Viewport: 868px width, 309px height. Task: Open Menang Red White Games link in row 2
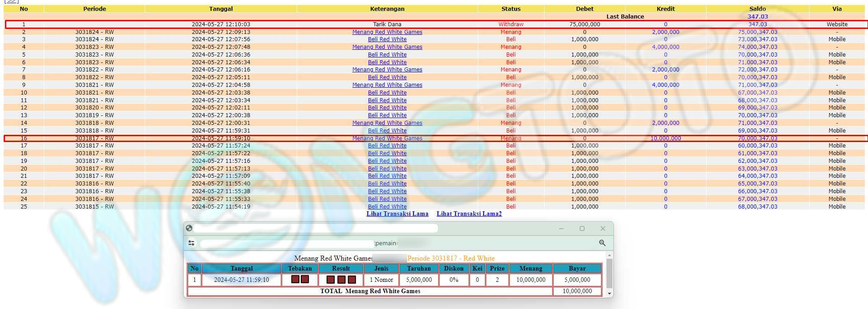pos(387,32)
